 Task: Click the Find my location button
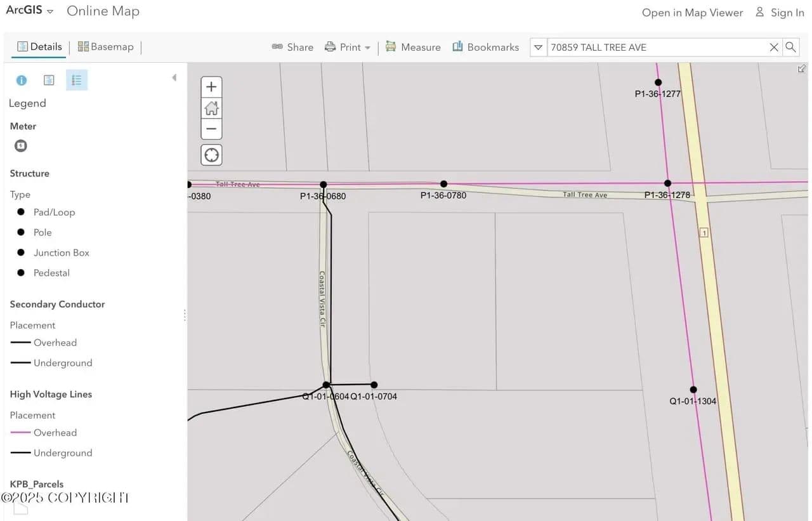212,155
